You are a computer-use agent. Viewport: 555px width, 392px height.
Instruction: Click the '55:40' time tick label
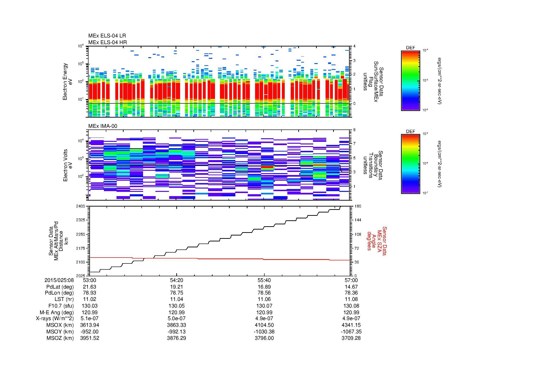pyautogui.click(x=264, y=280)
